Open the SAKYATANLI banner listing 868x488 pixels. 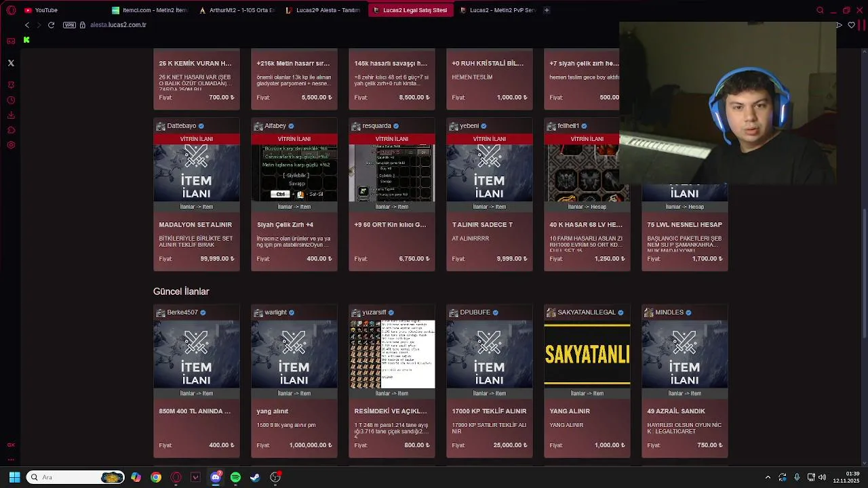(587, 354)
